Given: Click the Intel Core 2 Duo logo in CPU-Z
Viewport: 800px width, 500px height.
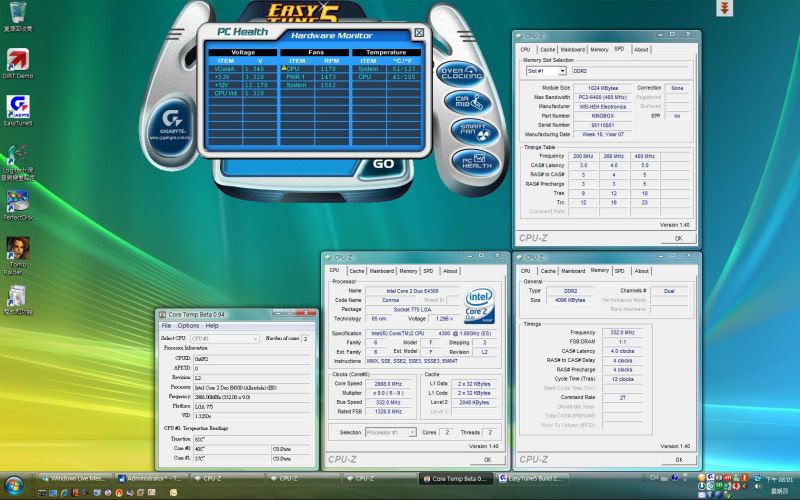Looking at the screenshot, I should (479, 306).
